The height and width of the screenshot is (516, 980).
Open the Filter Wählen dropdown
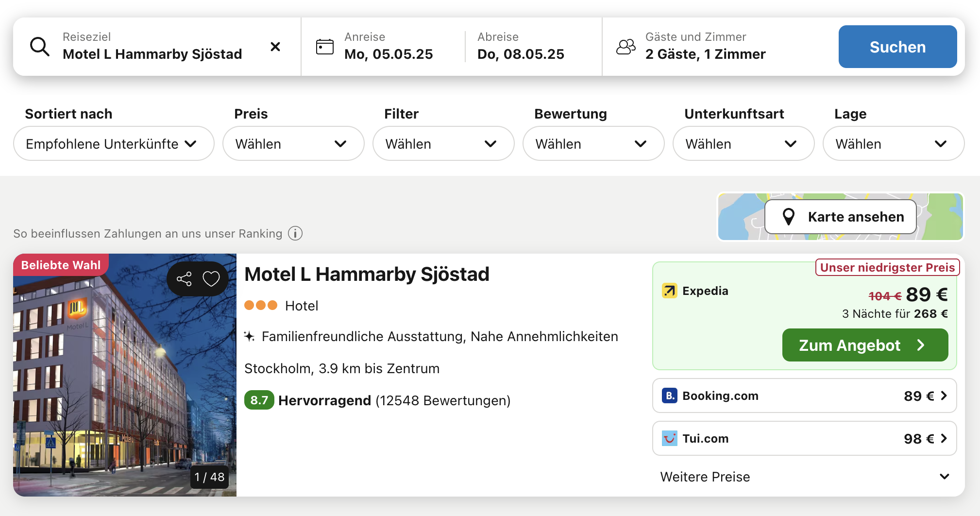(x=443, y=144)
